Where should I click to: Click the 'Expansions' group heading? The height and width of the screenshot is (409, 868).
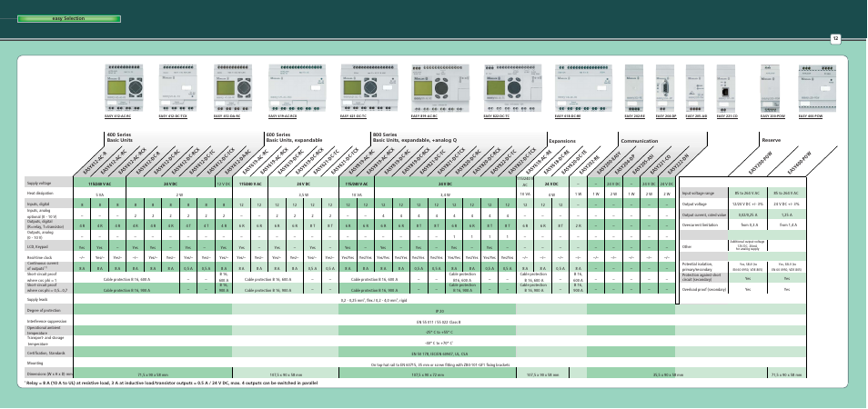point(562,142)
